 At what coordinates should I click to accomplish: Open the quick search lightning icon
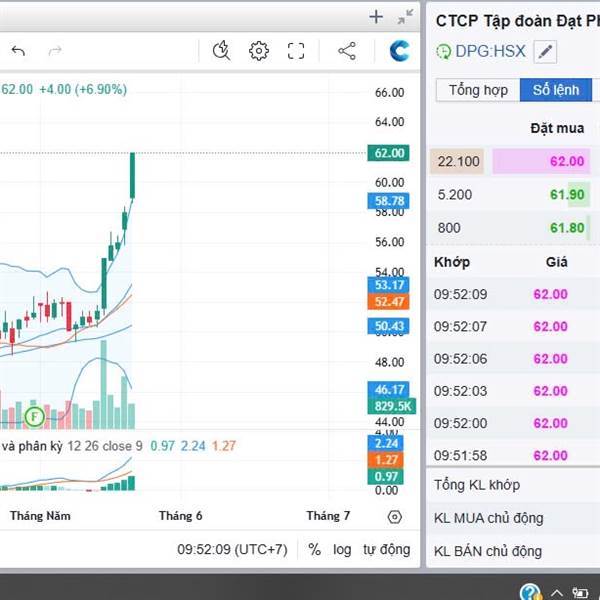221,51
